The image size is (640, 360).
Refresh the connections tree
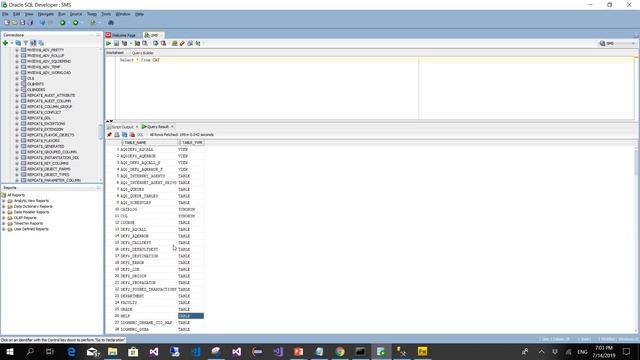(18, 43)
